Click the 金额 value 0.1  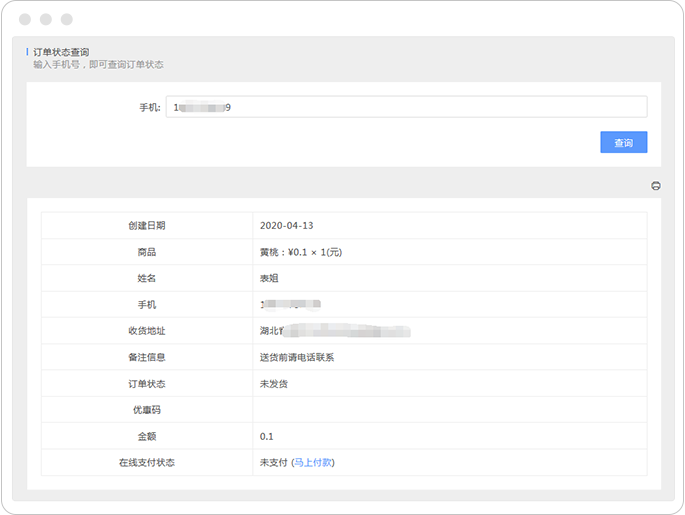(x=267, y=436)
